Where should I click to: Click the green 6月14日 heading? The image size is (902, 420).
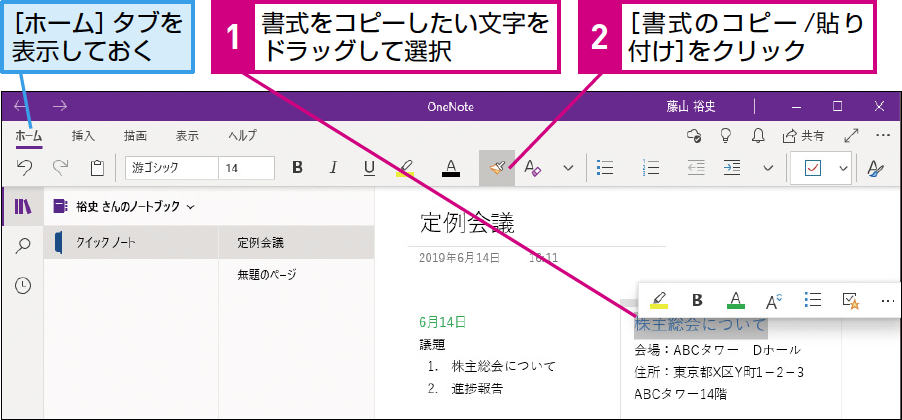(443, 322)
